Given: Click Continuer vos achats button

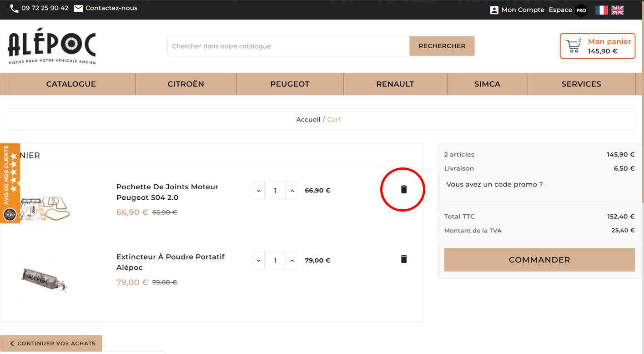Looking at the screenshot, I should click(x=51, y=344).
